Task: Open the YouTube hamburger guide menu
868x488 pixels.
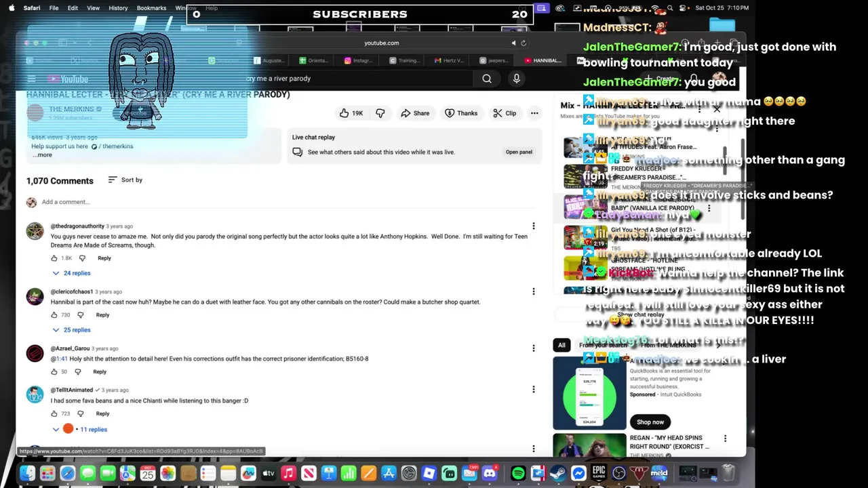Action: [x=31, y=79]
